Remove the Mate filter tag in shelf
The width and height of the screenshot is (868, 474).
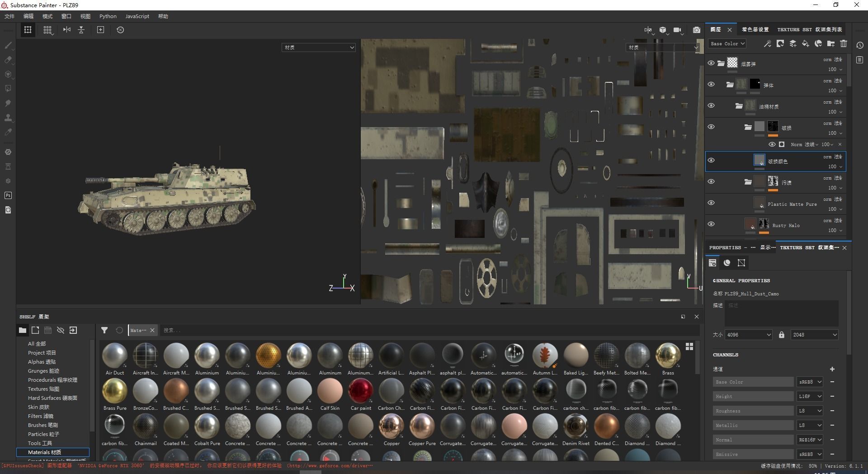pyautogui.click(x=152, y=330)
